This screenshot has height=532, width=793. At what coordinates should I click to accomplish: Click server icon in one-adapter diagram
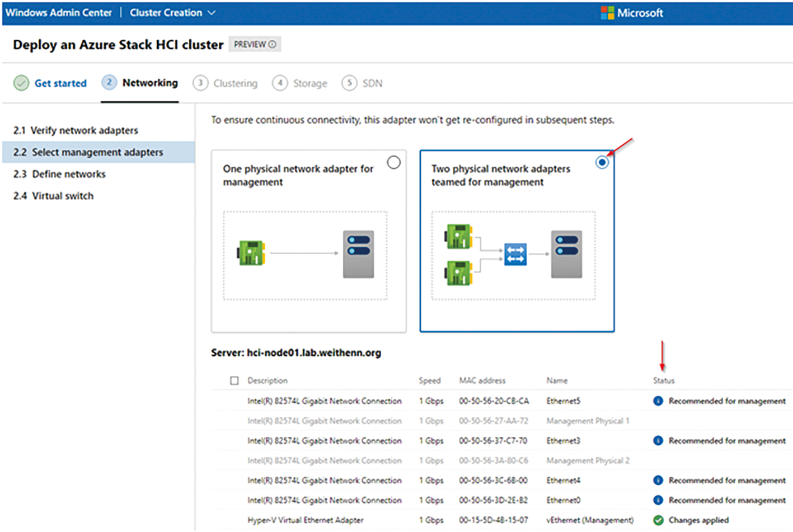(x=359, y=254)
